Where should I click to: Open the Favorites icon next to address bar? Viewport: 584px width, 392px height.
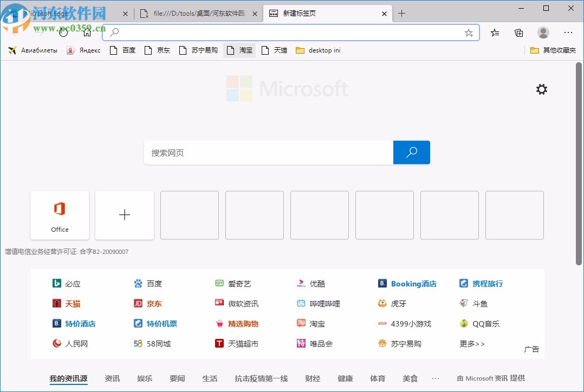494,32
